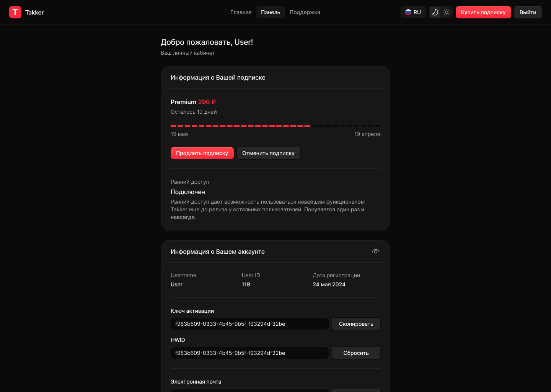Click the Premium 290 ₽ plan title
Image resolution: width=551 pixels, height=392 pixels.
pos(193,102)
